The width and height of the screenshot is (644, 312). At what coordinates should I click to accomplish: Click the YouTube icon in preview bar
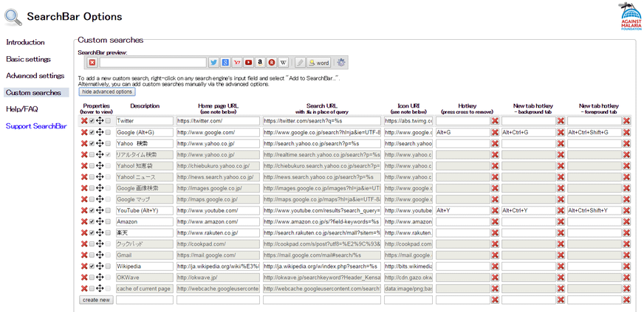tap(248, 63)
